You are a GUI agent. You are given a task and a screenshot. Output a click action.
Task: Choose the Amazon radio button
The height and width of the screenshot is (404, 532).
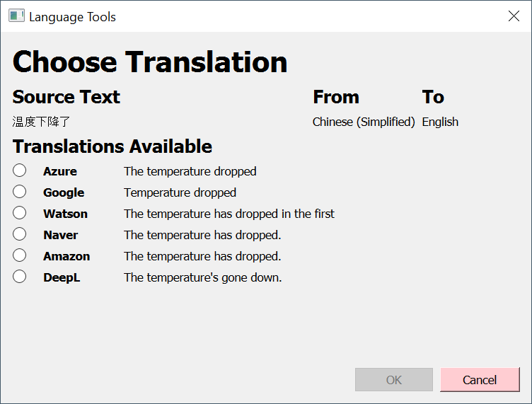pos(20,255)
